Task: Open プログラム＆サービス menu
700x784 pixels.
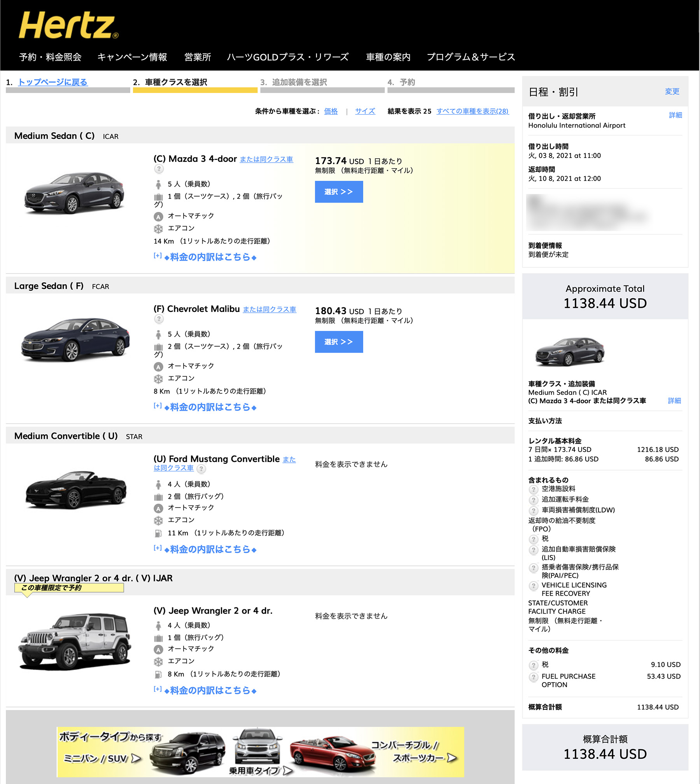Action: (471, 57)
